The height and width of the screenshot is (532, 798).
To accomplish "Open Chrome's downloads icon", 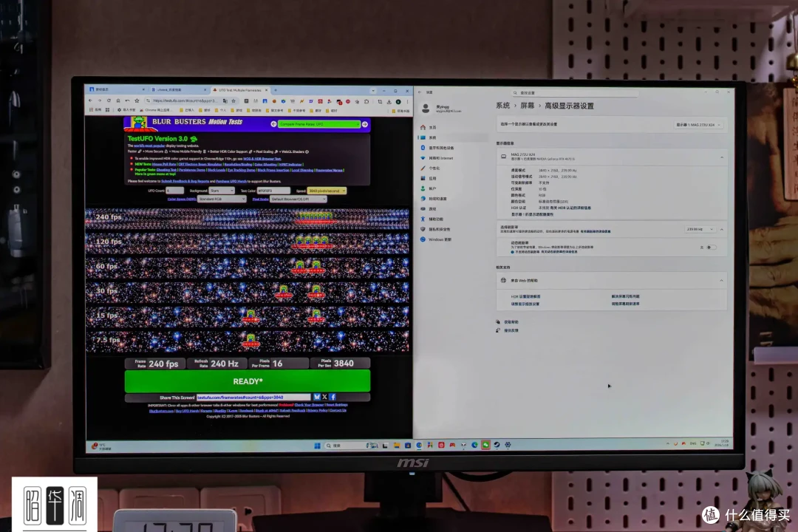I will [x=389, y=101].
